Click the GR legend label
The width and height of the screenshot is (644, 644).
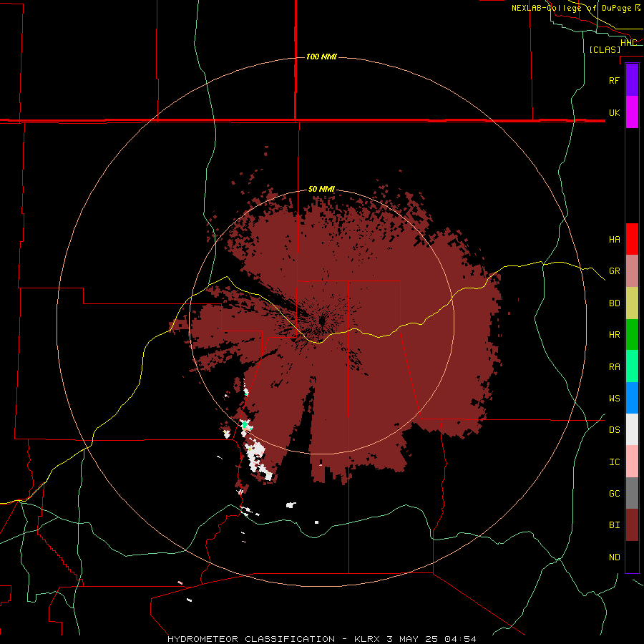[614, 271]
